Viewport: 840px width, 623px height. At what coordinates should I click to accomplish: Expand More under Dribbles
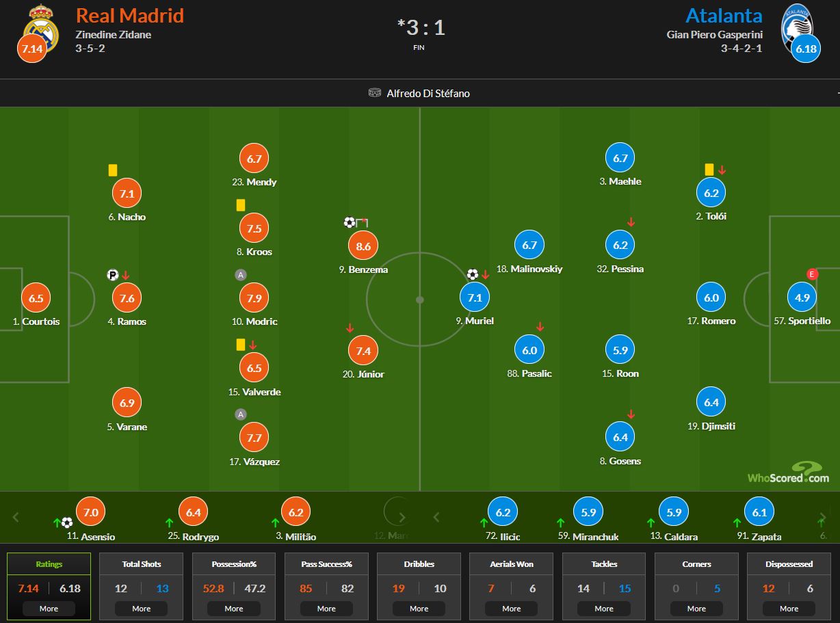[x=419, y=609]
